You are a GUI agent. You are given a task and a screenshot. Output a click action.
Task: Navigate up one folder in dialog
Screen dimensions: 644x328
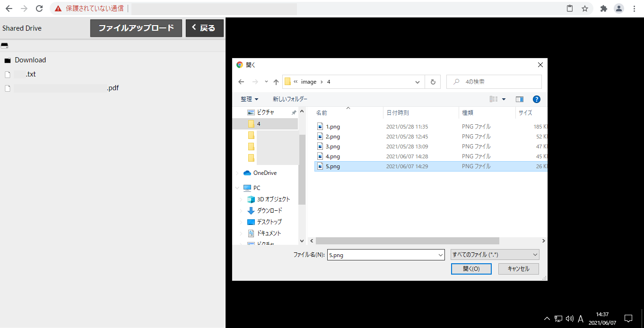pos(276,82)
